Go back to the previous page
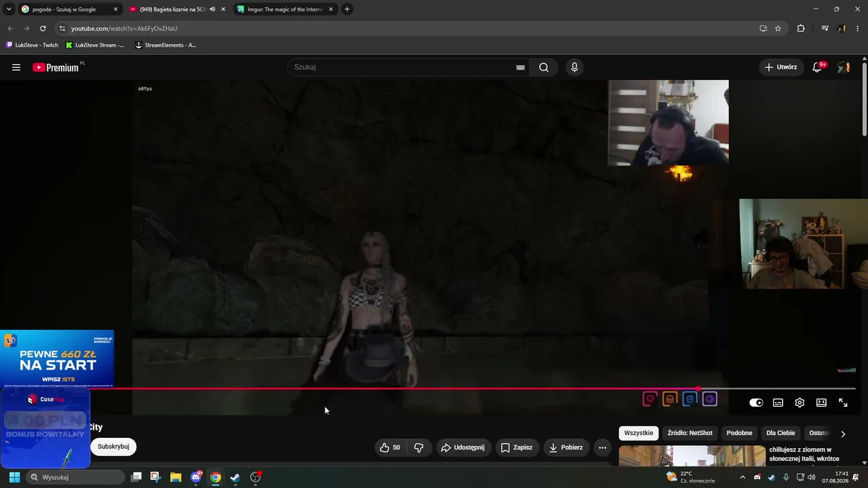 pos(10,28)
